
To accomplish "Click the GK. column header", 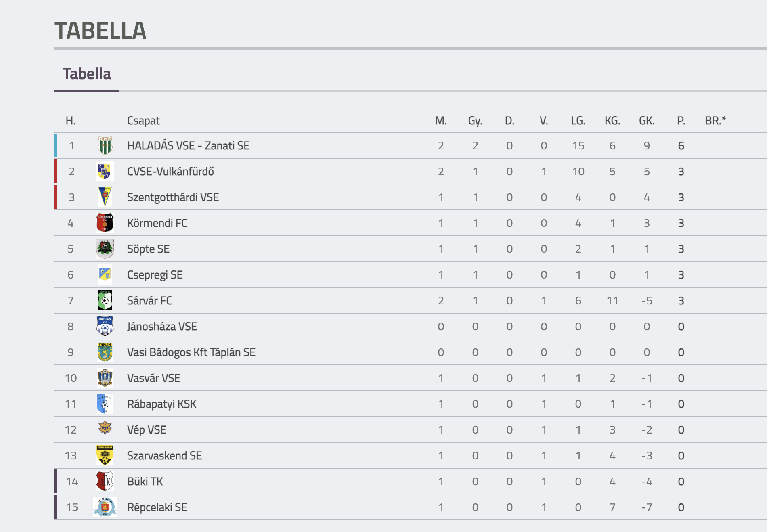I will point(647,121).
